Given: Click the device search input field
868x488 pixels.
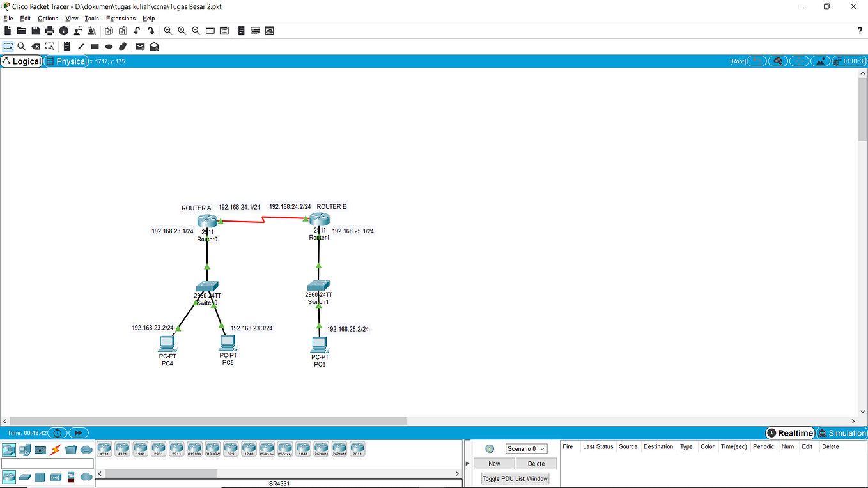Looking at the screenshot, I should [47, 463].
